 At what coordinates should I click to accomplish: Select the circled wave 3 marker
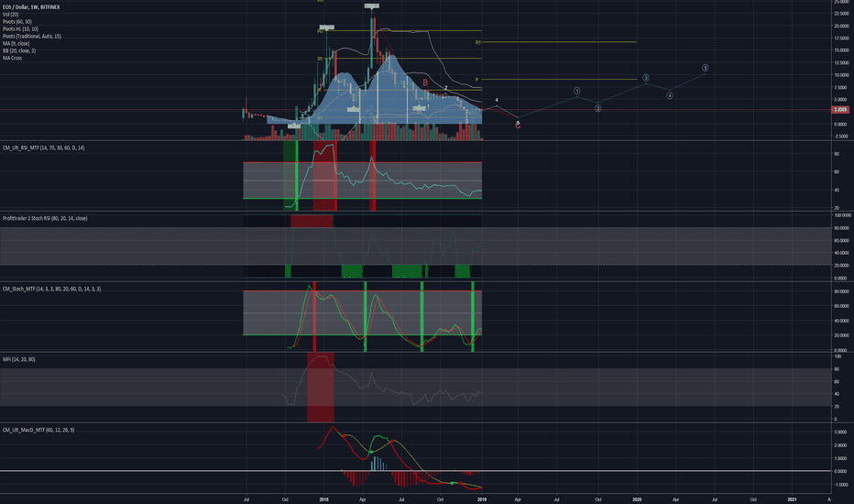[645, 77]
